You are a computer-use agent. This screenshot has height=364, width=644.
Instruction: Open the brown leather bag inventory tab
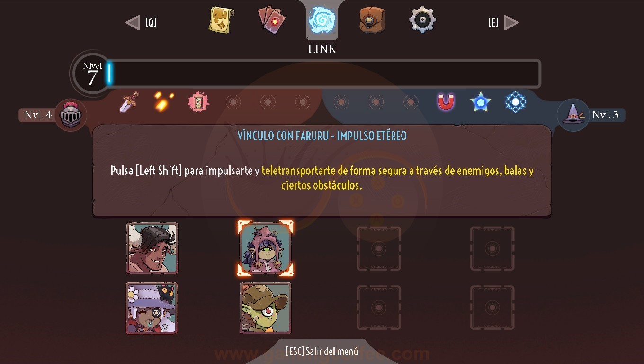point(372,20)
